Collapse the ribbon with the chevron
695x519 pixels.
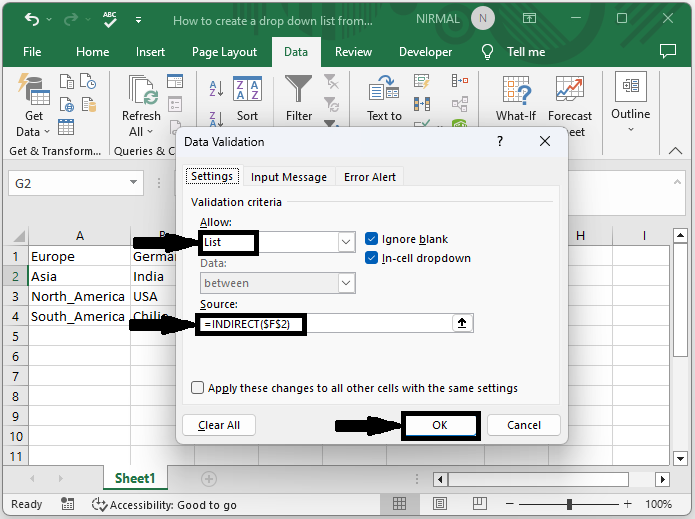point(675,151)
